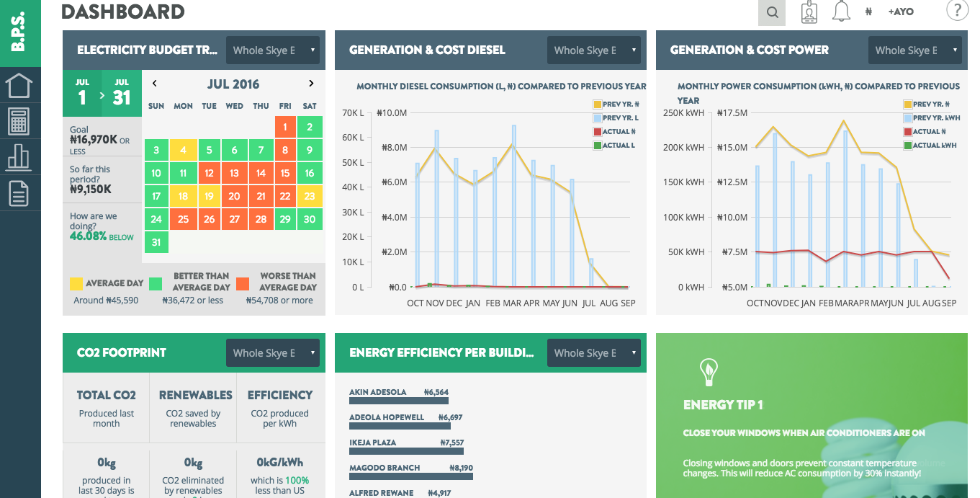The image size is (980, 498).
Task: Click the GENERATION & COST POWER title
Action: pos(750,50)
